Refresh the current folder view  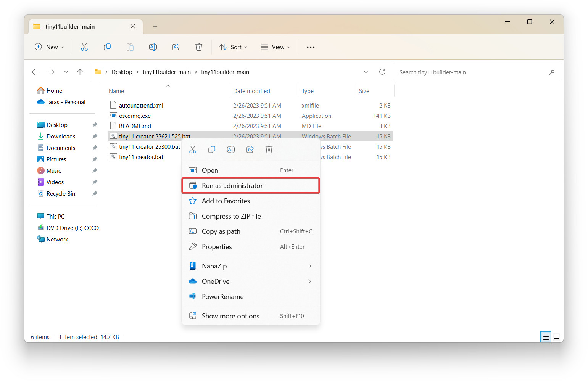(x=382, y=72)
